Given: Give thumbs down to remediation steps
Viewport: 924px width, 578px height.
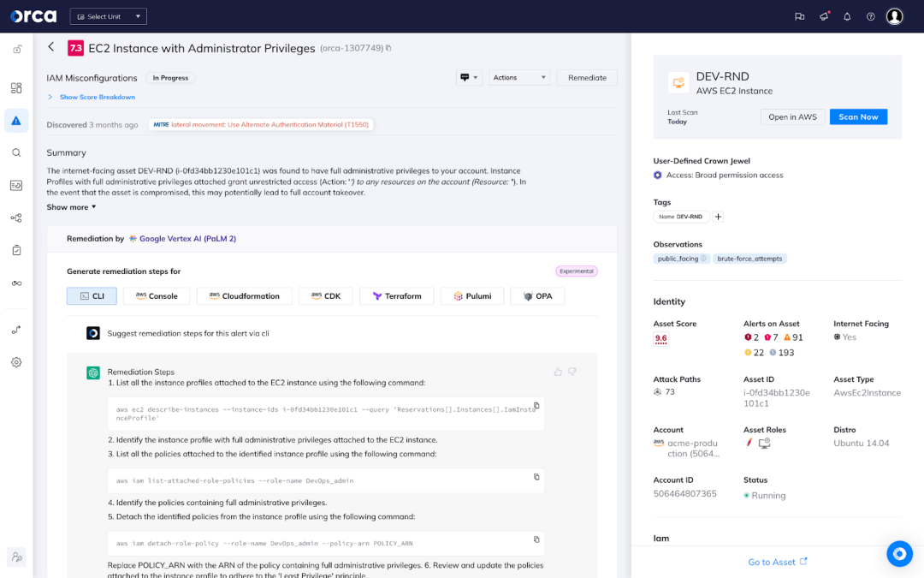Looking at the screenshot, I should pos(572,372).
